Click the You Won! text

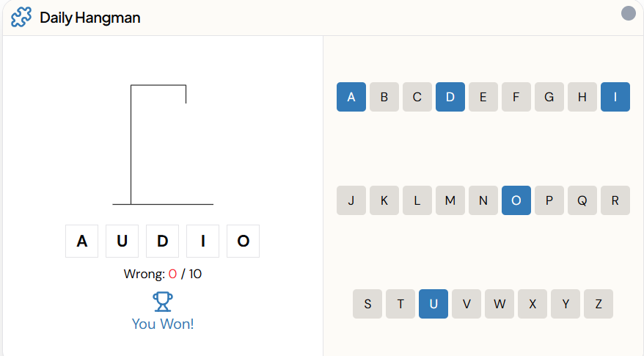163,323
